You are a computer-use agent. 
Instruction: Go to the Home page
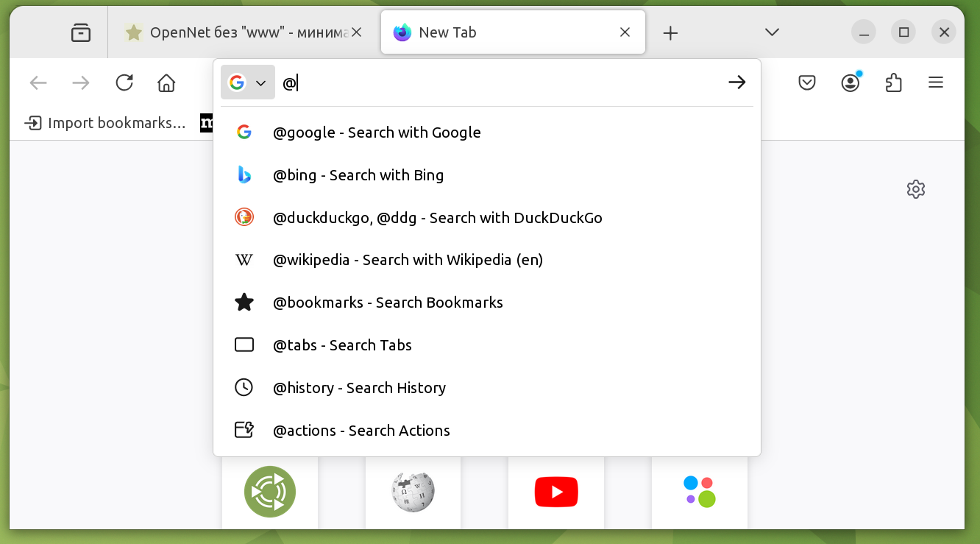click(x=166, y=82)
